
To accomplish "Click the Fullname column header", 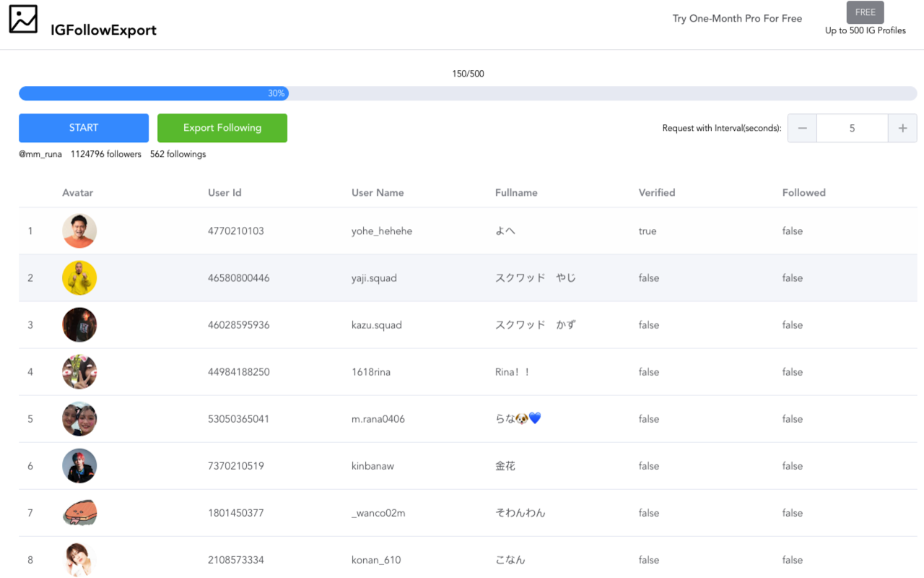I will (516, 193).
